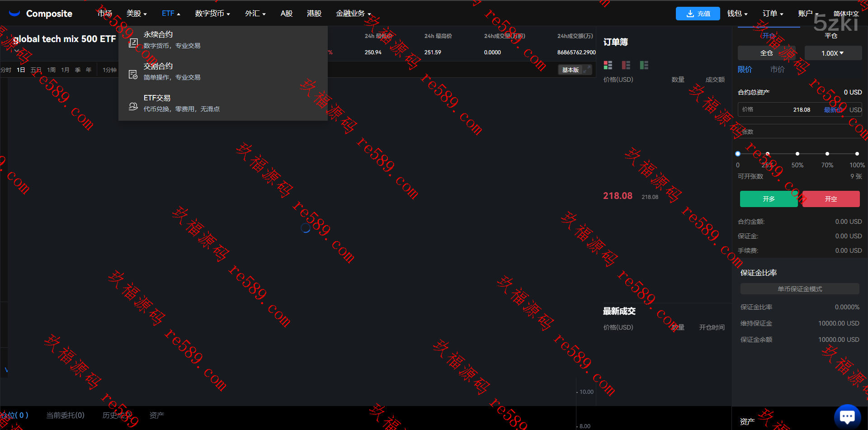Click the blue 充值 deposit button

coord(698,14)
